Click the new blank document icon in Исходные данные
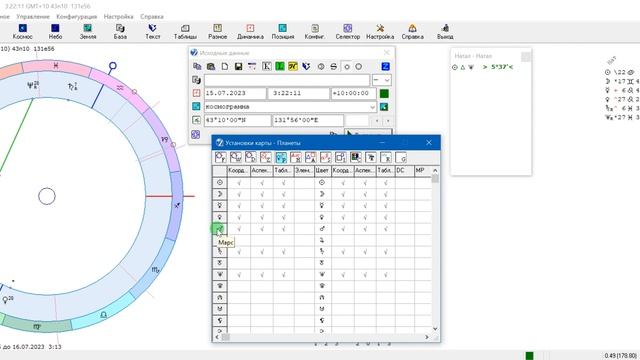This screenshot has width=640, height=360. coord(225,67)
